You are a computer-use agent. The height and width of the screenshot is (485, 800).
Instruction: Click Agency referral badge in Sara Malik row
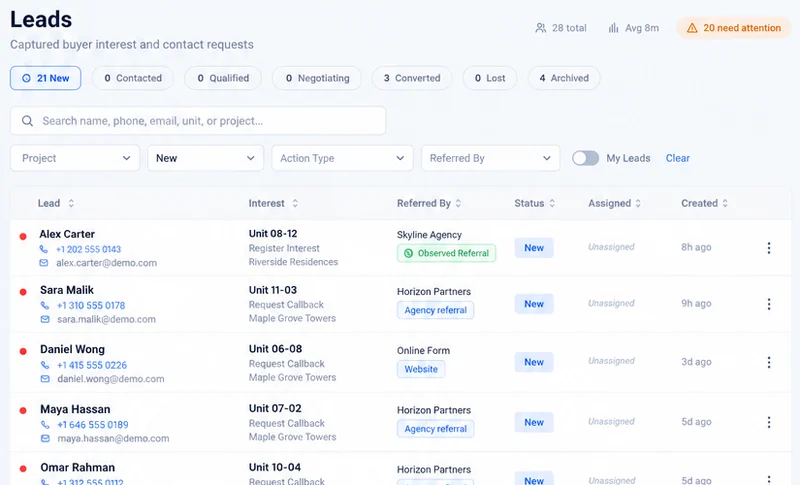[x=435, y=310]
